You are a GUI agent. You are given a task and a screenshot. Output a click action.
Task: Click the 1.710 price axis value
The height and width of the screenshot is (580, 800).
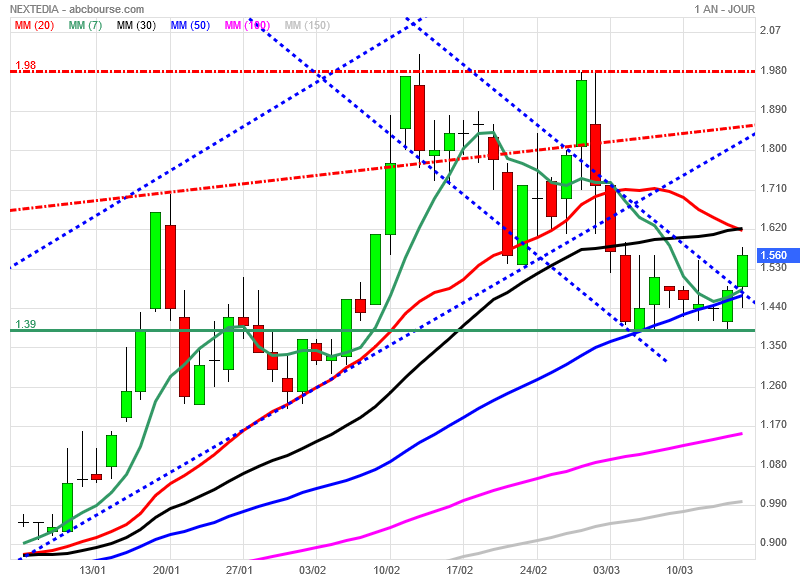point(773,188)
